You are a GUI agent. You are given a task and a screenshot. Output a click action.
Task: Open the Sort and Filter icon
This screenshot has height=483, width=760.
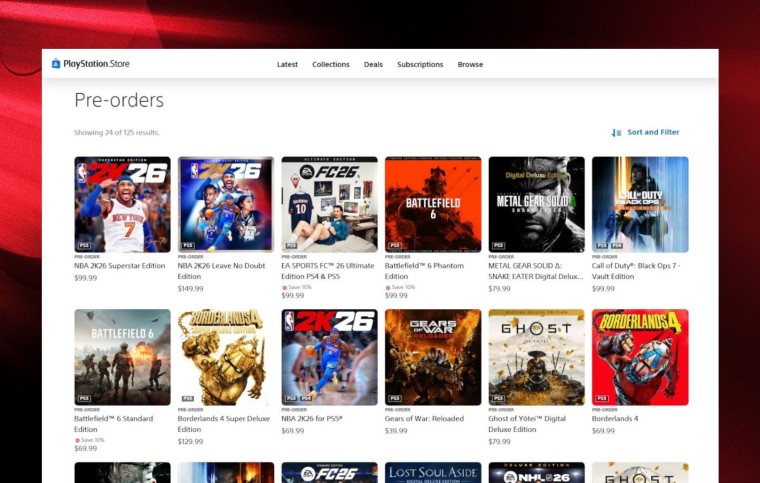tap(616, 133)
